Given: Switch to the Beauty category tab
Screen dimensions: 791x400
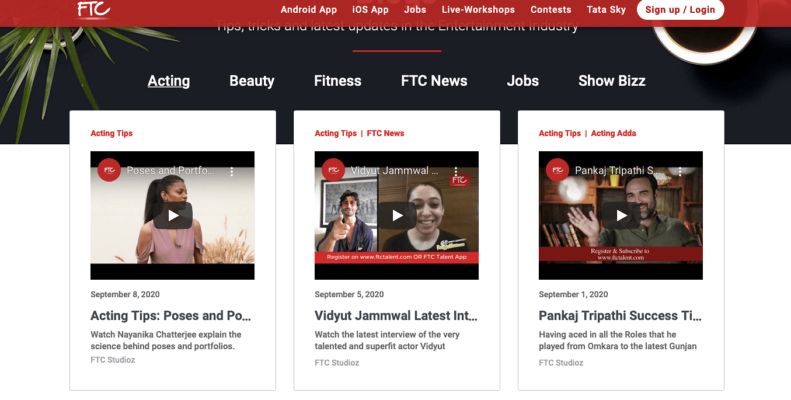Looking at the screenshot, I should [x=252, y=81].
